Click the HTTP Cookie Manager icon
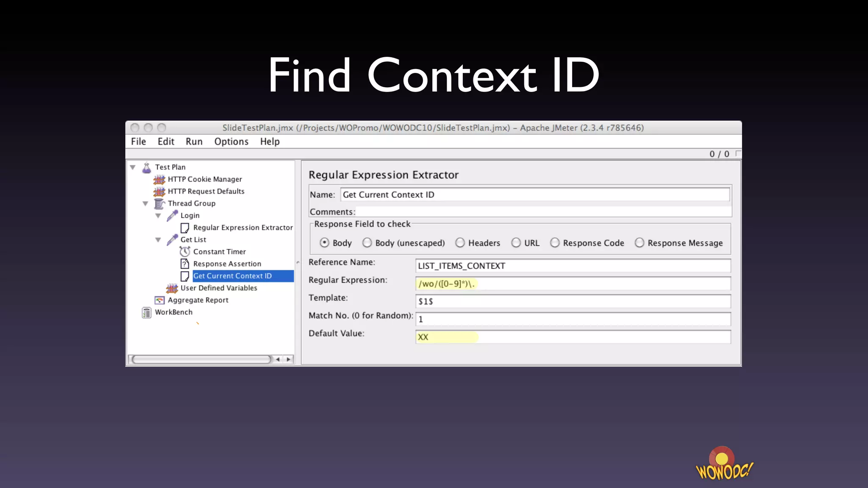This screenshot has width=868, height=488. 159,180
